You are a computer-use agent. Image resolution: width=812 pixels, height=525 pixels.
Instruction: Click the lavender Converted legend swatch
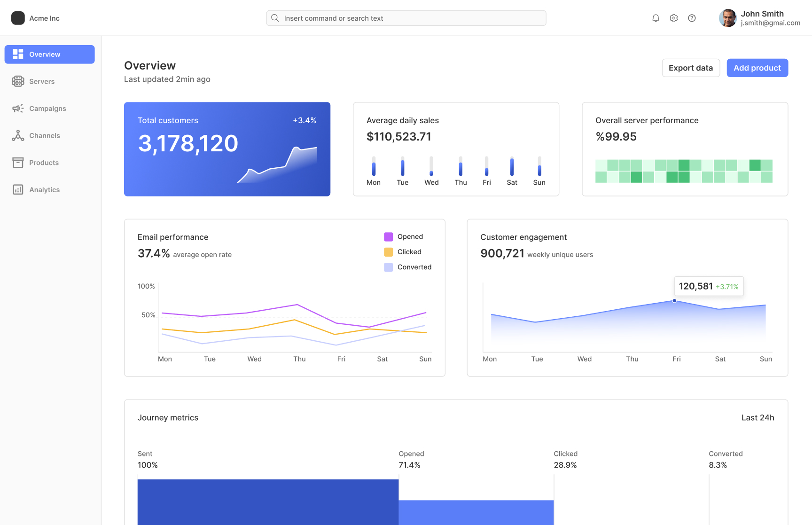388,267
